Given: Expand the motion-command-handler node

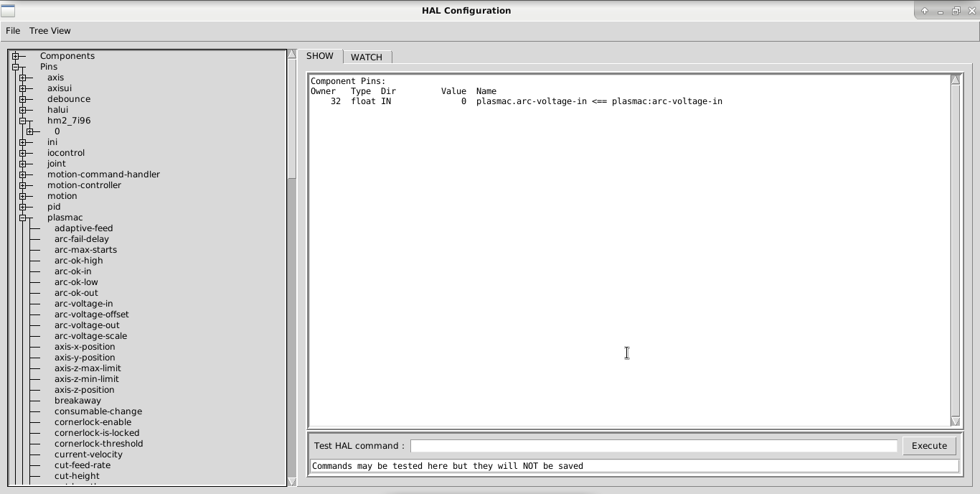Looking at the screenshot, I should point(23,174).
